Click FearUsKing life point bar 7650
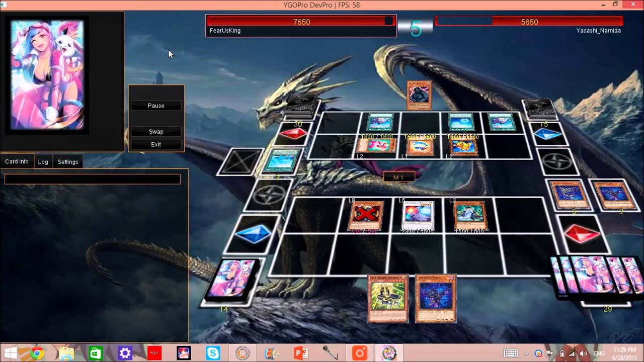This screenshot has height=362, width=644. [x=301, y=22]
